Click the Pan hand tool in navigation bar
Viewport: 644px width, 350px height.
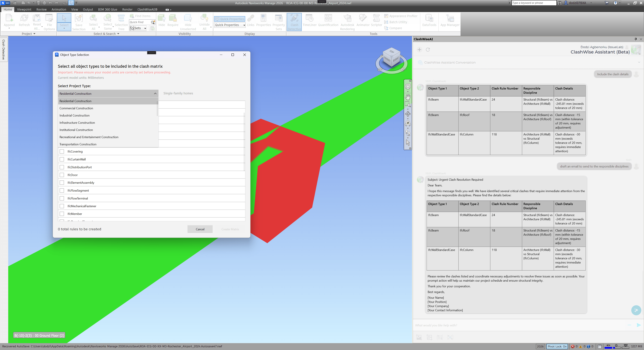(x=408, y=97)
